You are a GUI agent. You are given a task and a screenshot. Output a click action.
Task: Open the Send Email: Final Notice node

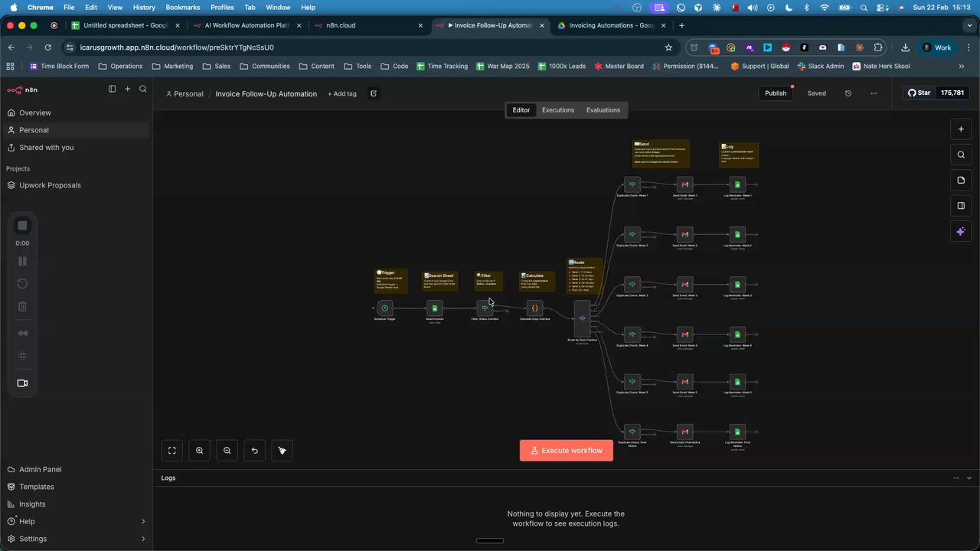tap(684, 432)
